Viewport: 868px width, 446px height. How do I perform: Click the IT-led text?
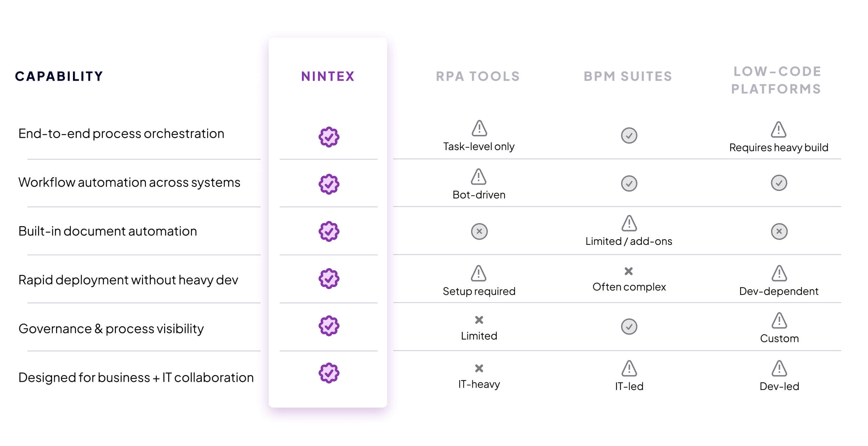coord(629,386)
